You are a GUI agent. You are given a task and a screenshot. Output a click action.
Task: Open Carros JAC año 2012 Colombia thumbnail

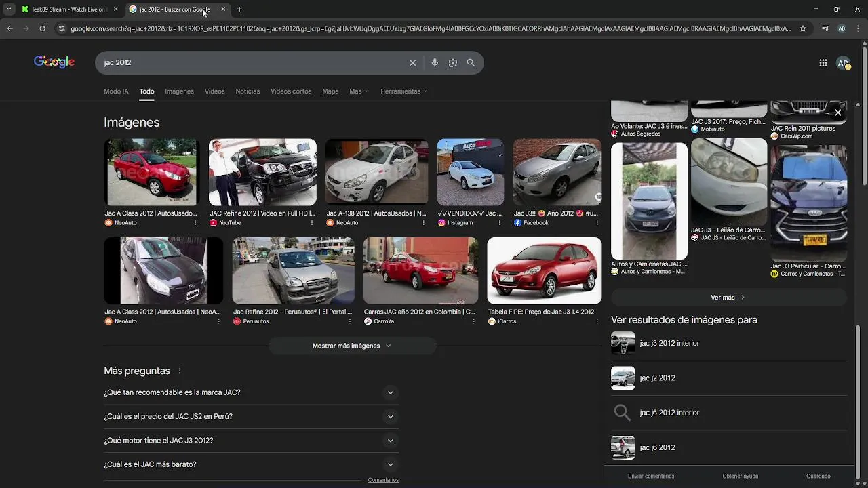tap(420, 270)
